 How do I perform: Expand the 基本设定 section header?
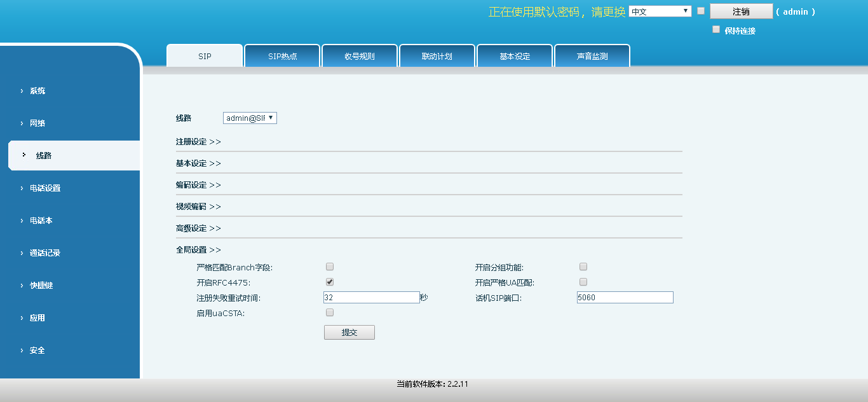point(198,163)
